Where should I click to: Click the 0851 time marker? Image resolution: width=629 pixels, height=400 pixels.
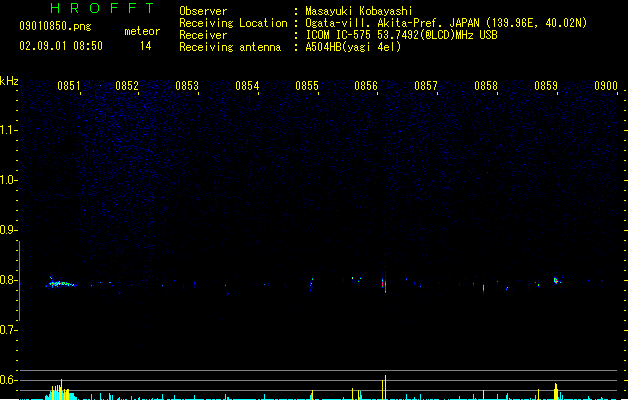(69, 86)
